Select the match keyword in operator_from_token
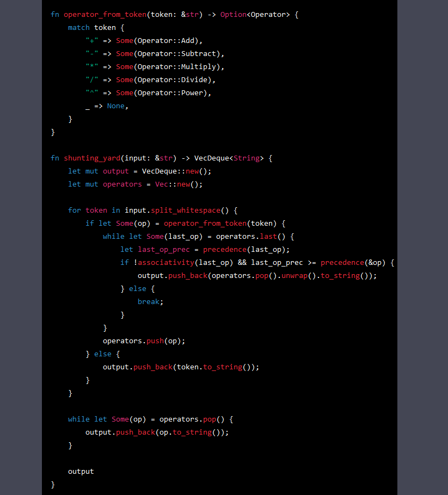Screen dimensions: 448x495 coord(78,27)
